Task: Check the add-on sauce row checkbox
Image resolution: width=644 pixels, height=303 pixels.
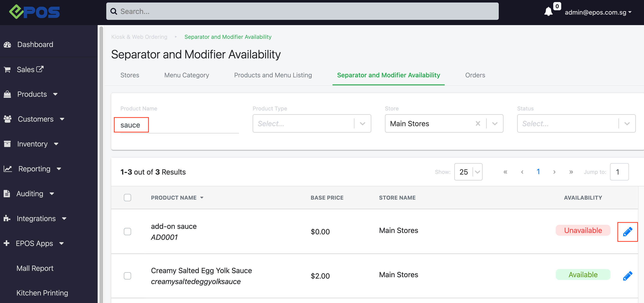Action: click(127, 231)
